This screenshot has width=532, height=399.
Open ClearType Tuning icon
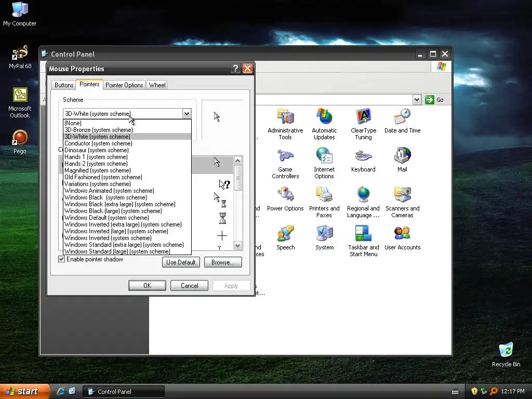tap(363, 124)
